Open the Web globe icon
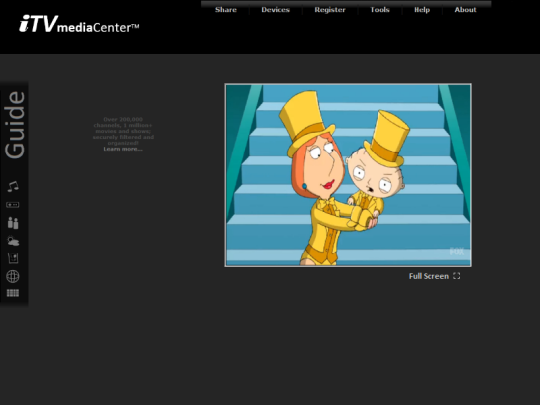Image resolution: width=540 pixels, height=405 pixels. pos(13,276)
